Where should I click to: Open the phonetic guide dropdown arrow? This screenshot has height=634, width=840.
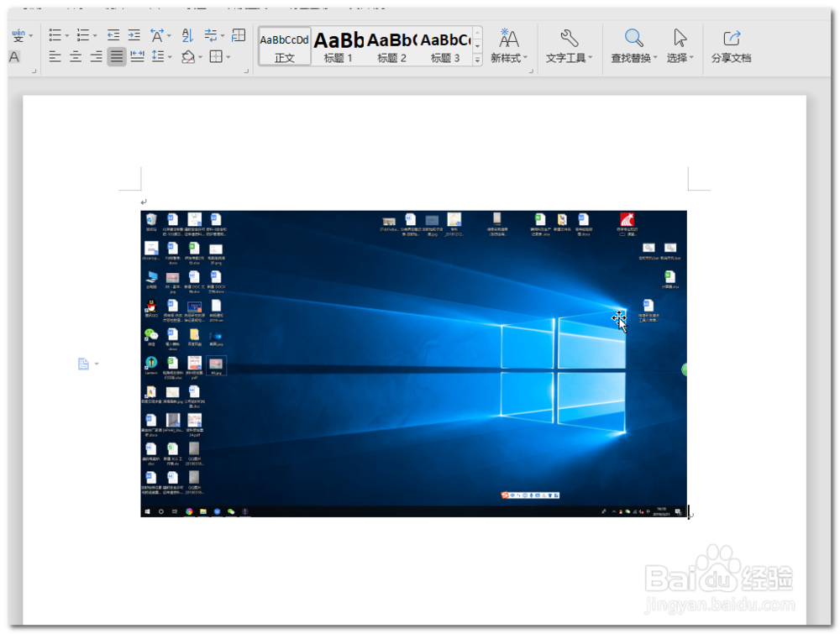point(31,36)
